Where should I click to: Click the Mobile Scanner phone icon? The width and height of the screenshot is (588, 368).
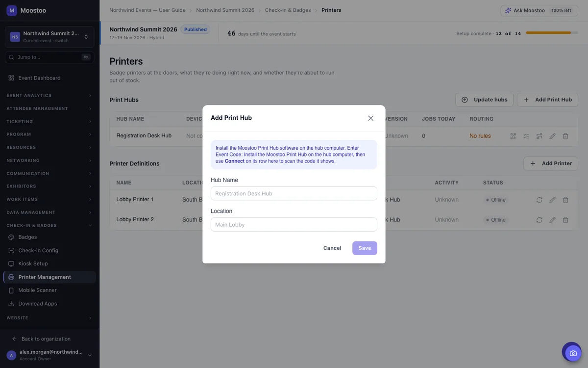coord(11,290)
